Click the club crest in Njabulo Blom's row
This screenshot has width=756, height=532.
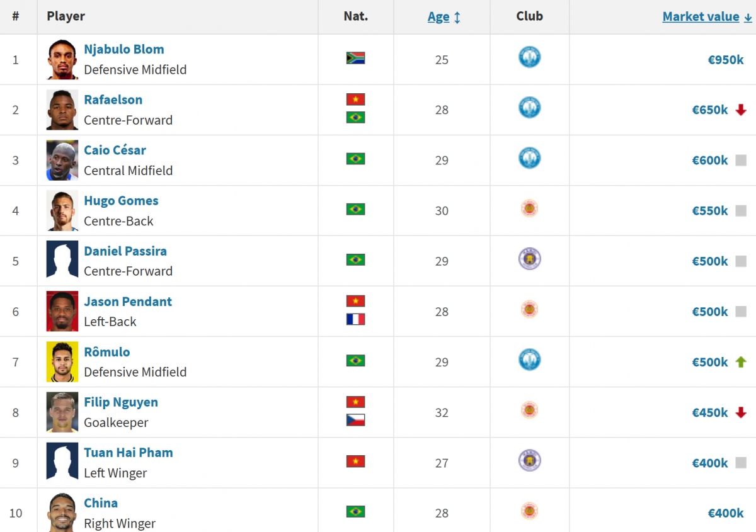click(529, 57)
